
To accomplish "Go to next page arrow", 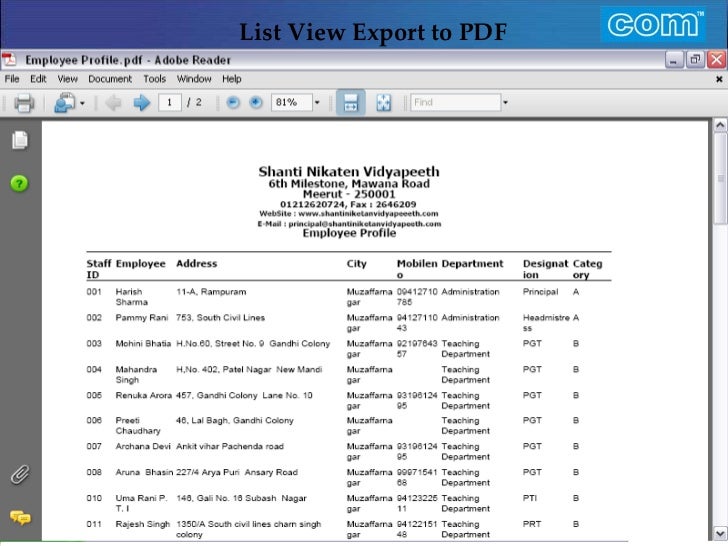I will (142, 103).
